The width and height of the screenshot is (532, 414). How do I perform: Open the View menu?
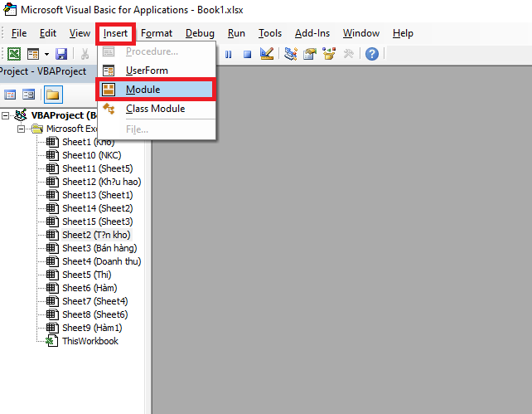pos(80,33)
